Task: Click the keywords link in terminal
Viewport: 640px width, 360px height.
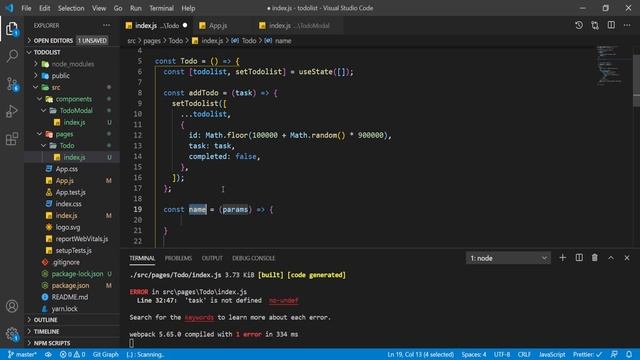Action: (199, 317)
